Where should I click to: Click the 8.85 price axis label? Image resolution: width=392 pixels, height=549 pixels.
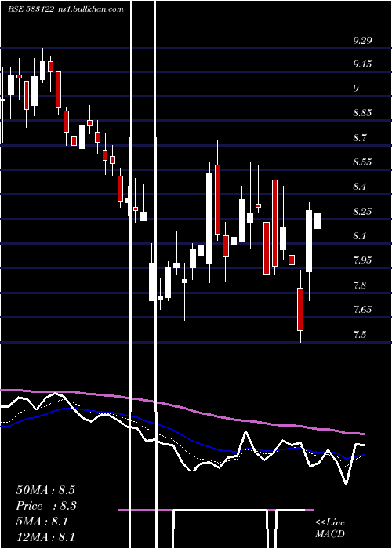[362, 113]
